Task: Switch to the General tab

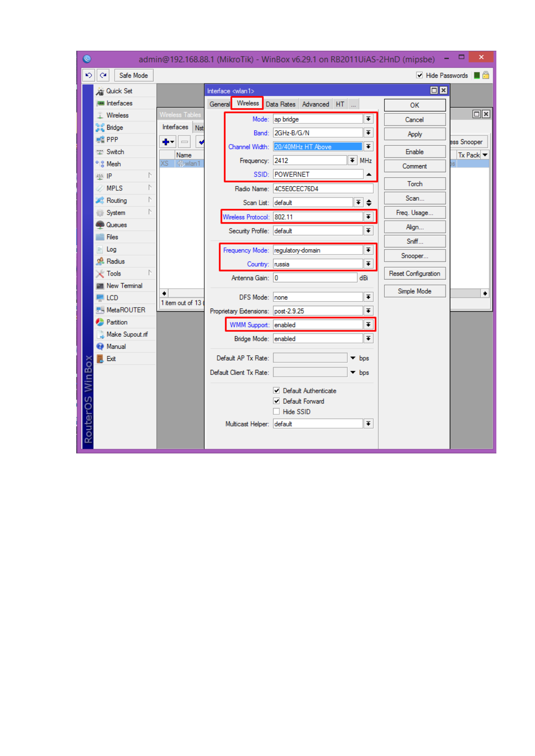Action: (x=219, y=104)
